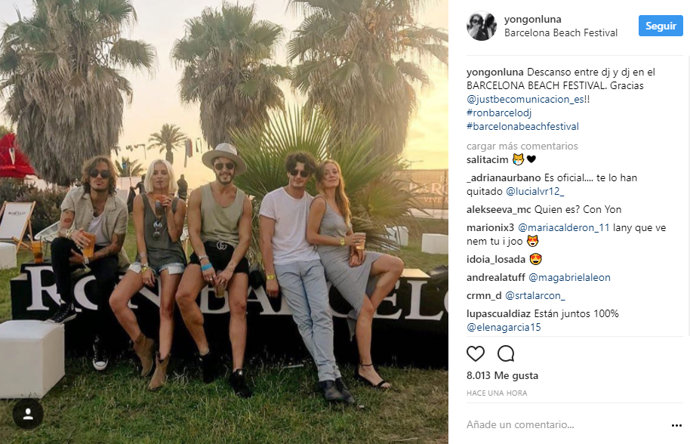Open the HACE UNA HORA timestamp
Screen dimensions: 690x444
(x=496, y=393)
